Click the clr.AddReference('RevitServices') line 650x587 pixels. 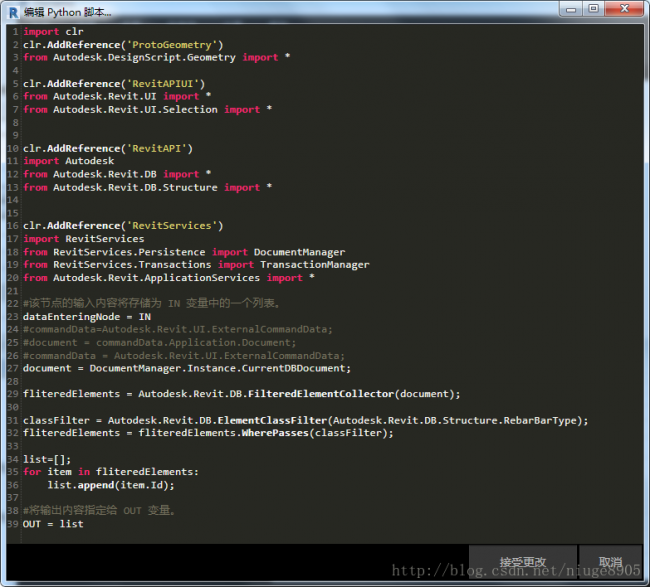123,226
